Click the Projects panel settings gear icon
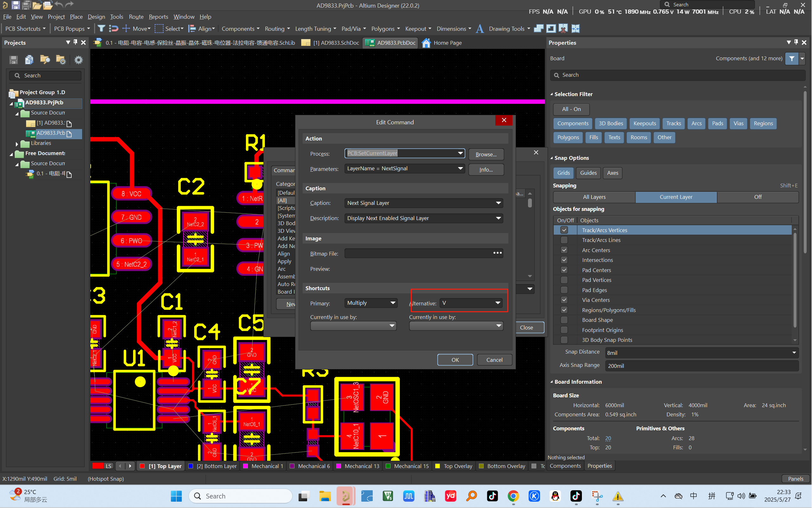The height and width of the screenshot is (508, 812). (78, 60)
